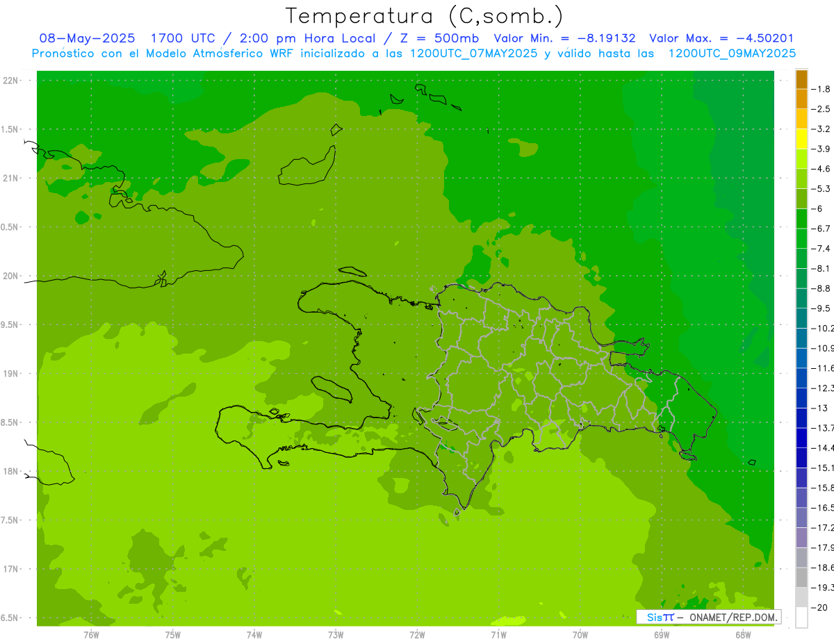The height and width of the screenshot is (644, 834).
Task: Click the '-2.5' legend value
Action: point(821,109)
